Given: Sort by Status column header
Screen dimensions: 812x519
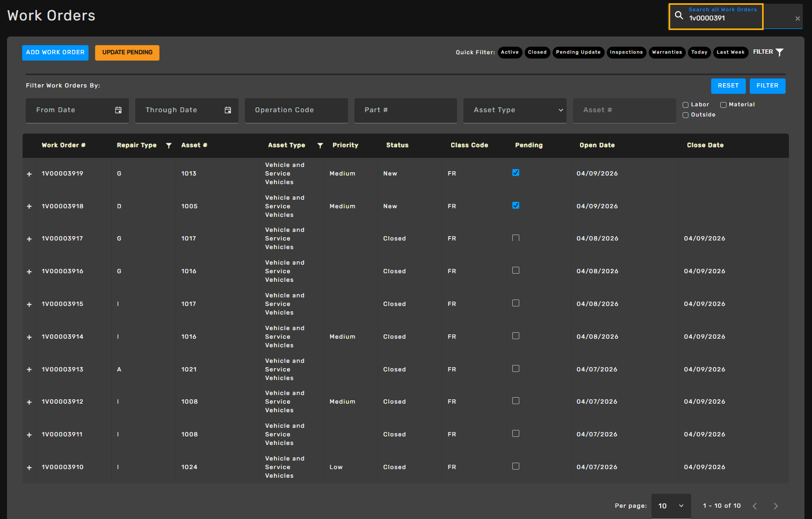Looking at the screenshot, I should (x=397, y=145).
